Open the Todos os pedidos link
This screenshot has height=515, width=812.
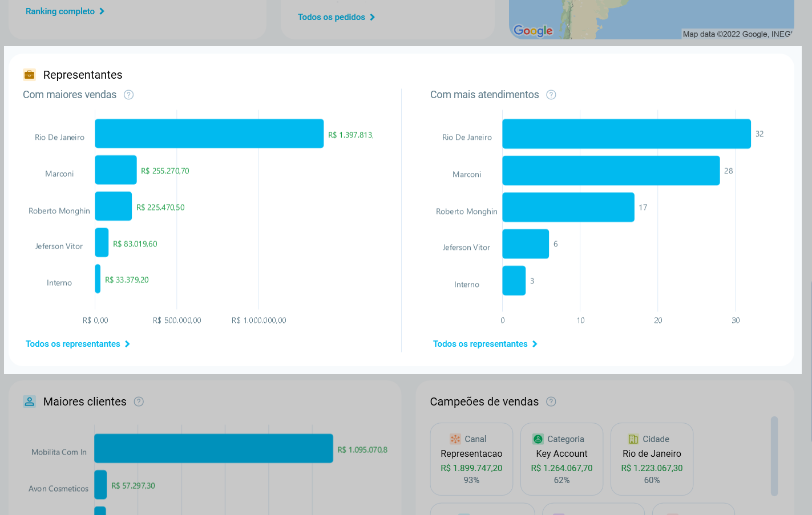[332, 17]
